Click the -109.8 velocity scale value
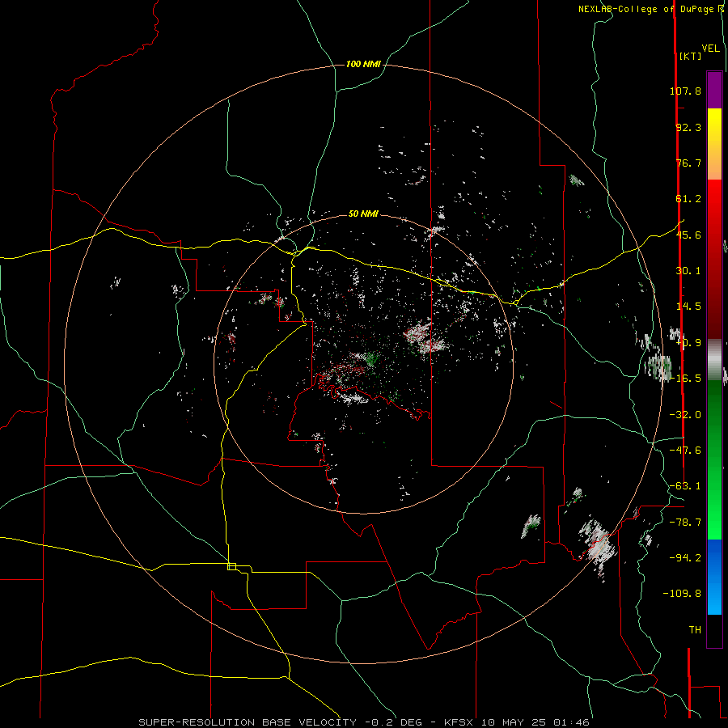 [682, 594]
